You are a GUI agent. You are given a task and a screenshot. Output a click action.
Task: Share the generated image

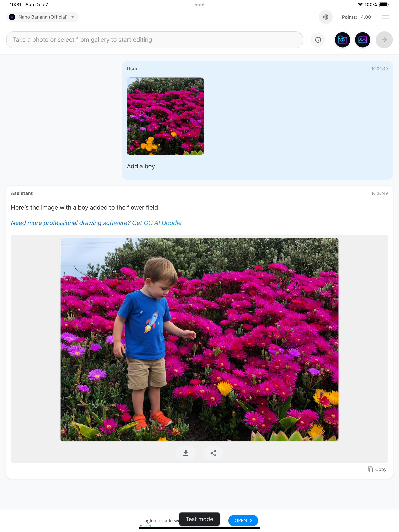coord(213,453)
